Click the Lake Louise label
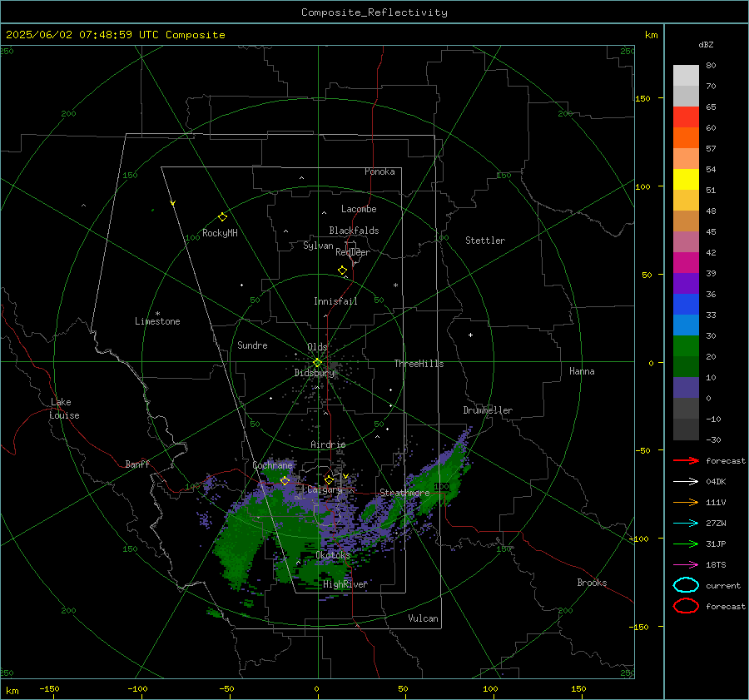The width and height of the screenshot is (749, 700). coord(64,409)
